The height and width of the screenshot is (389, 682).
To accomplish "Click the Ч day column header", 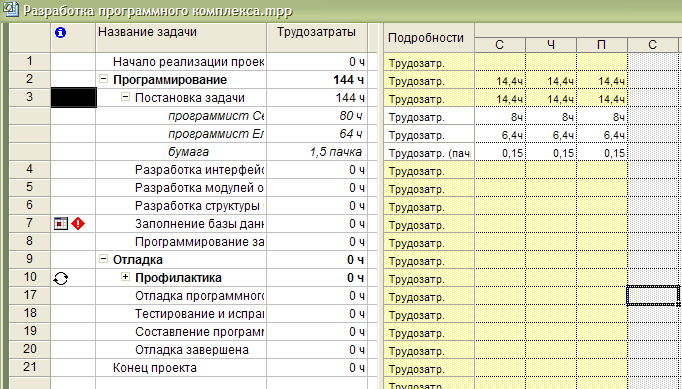I will [551, 45].
